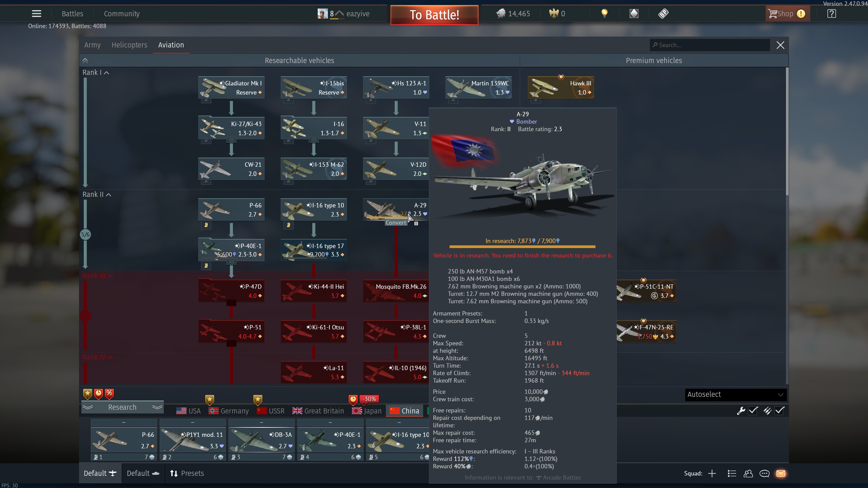Click the yellow Shop alert badge
The image size is (868, 488).
(801, 14)
